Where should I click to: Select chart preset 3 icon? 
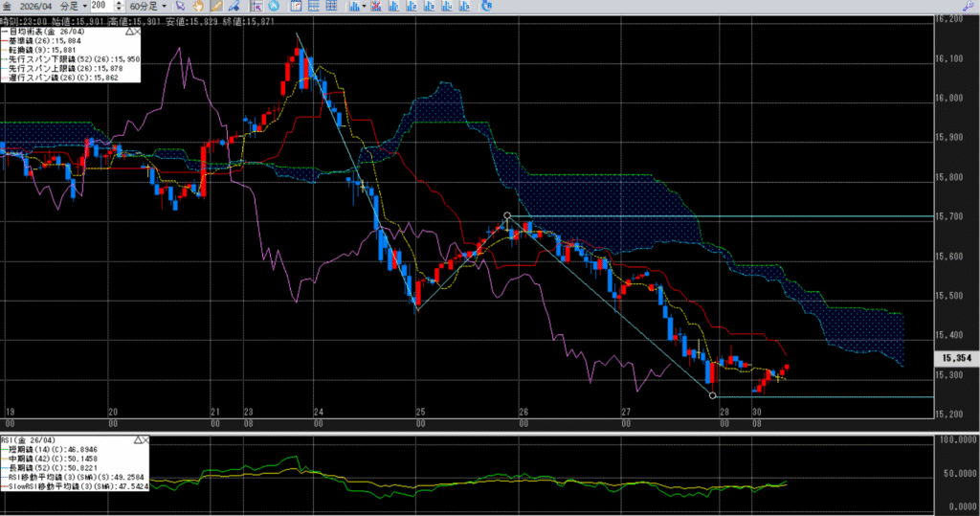coord(430,7)
